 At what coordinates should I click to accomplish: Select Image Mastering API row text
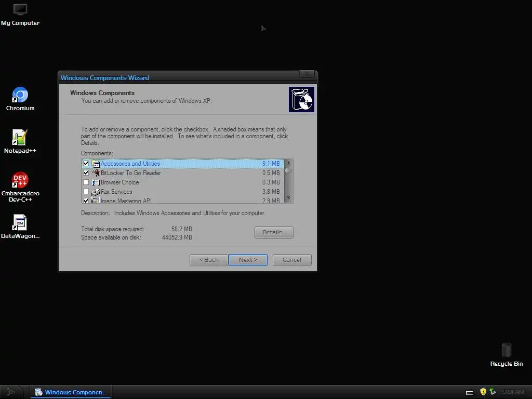(126, 201)
